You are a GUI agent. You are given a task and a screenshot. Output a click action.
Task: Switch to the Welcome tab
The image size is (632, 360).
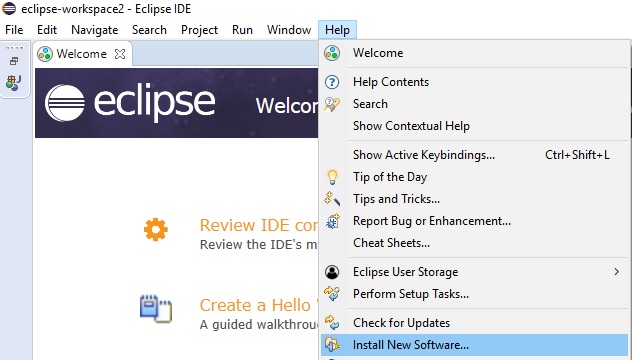point(81,54)
